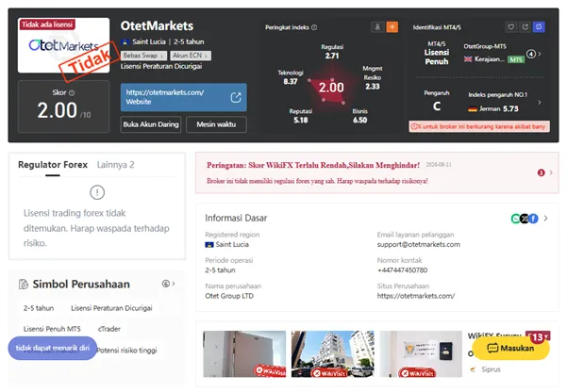Click the info icon next to Skor
Viewport: 567px width, 392px height.
tap(72, 93)
